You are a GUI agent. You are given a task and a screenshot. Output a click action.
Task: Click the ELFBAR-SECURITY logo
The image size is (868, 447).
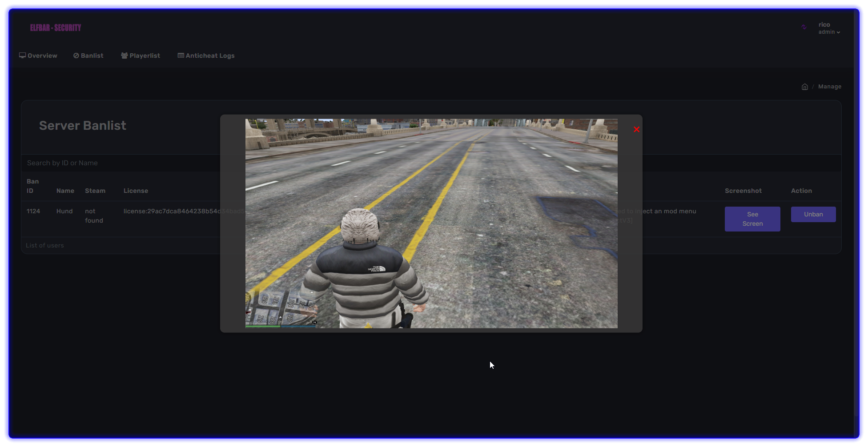56,28
